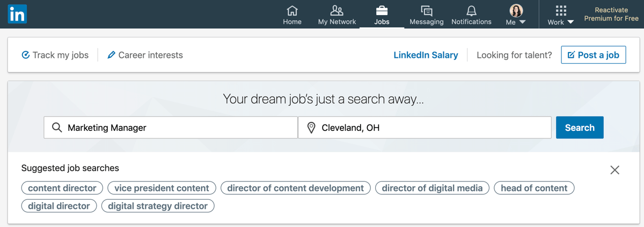Expand the Me dropdown arrow
Screen dimensions: 644x227
[522, 23]
